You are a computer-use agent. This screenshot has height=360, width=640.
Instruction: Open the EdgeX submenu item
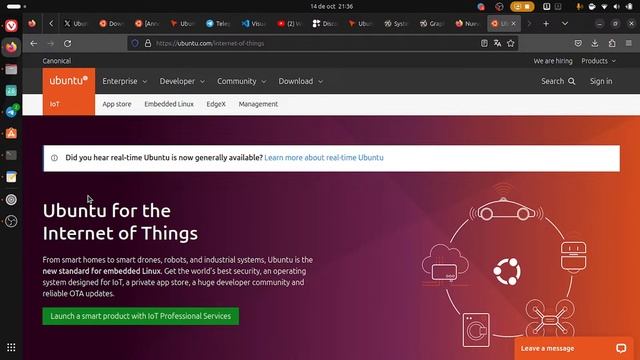tap(216, 104)
